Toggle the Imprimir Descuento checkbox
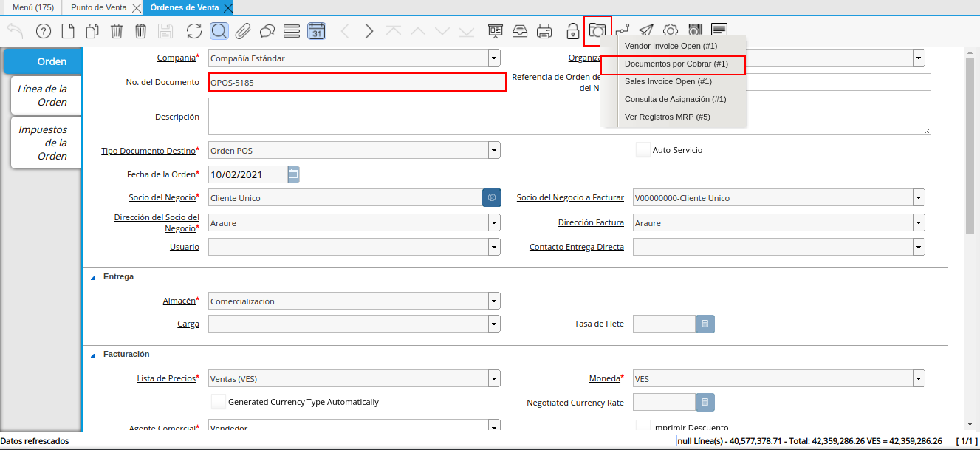980x450 pixels. pos(643,427)
